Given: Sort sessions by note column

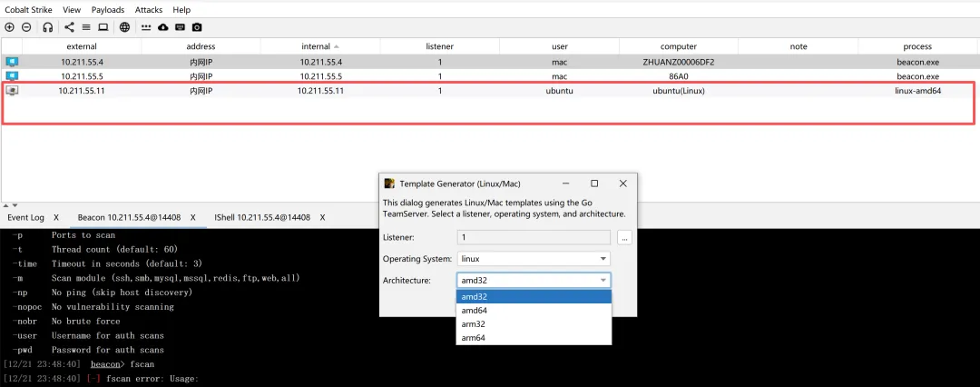Looking at the screenshot, I should (799, 46).
